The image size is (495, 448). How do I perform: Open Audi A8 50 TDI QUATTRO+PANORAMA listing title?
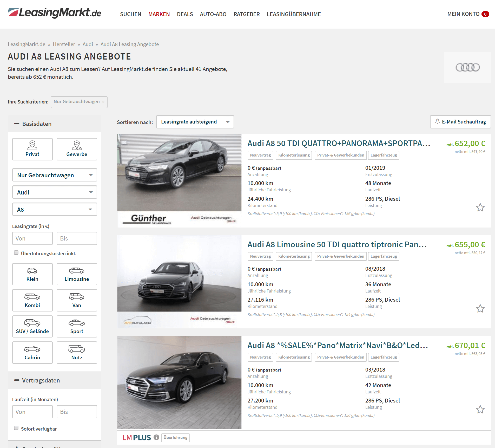pos(339,143)
